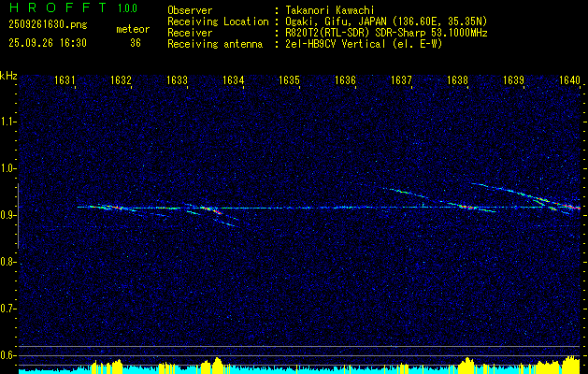This screenshot has height=374, width=588.
Task: Click the 1635 time marker
Action: coord(289,79)
